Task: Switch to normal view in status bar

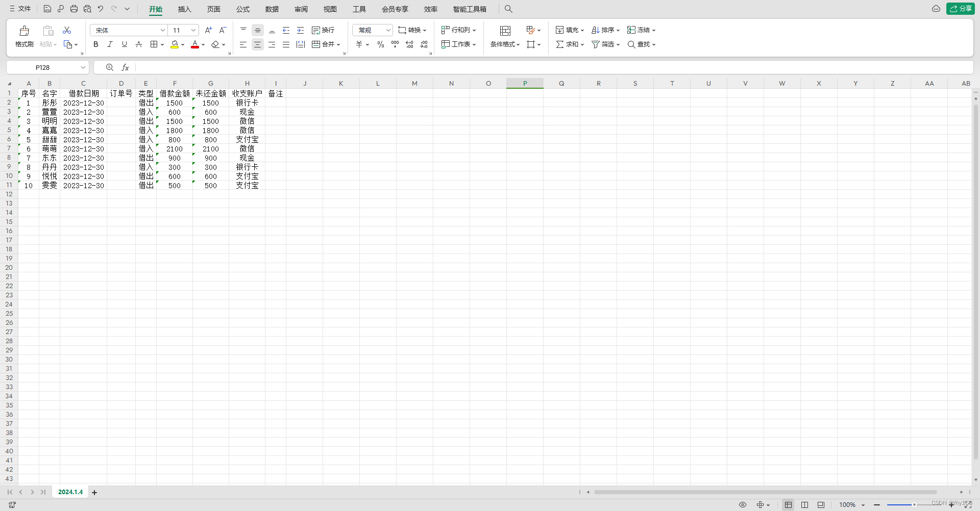Action: 788,504
